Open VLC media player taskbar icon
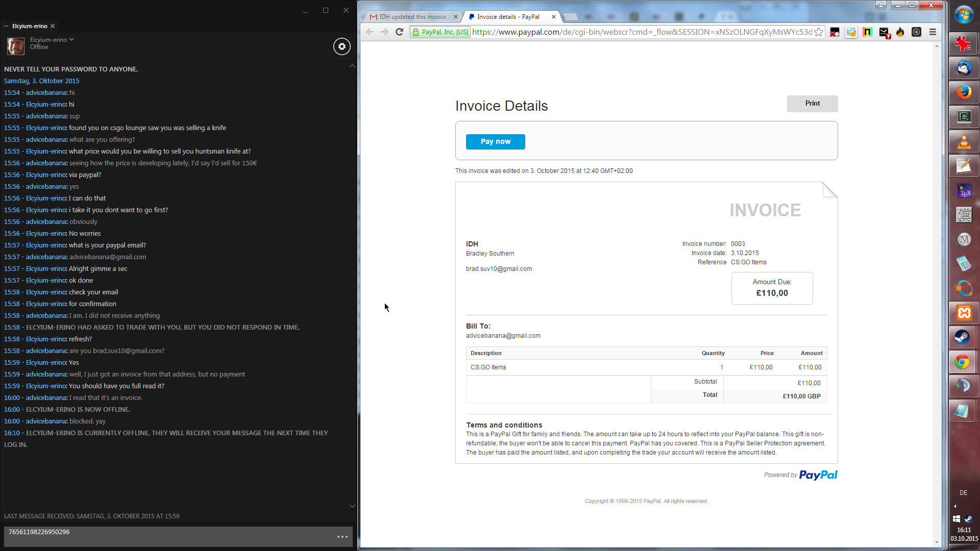Viewport: 980px width, 551px height. pyautogui.click(x=964, y=141)
